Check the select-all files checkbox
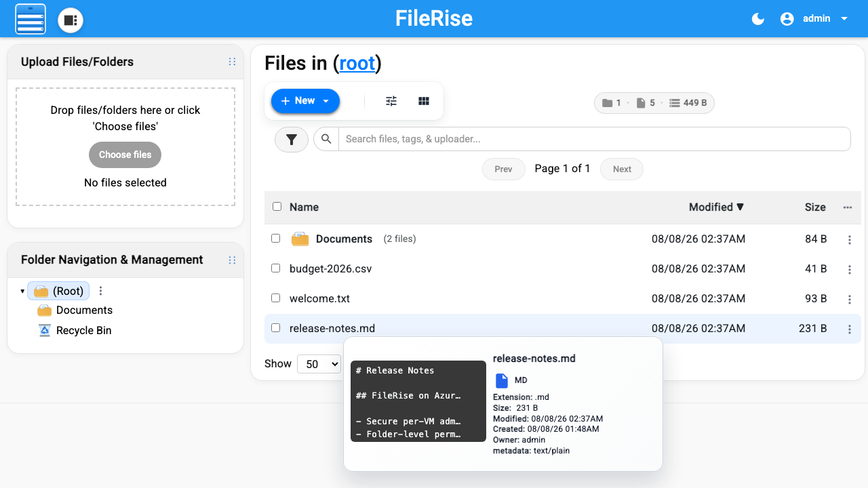 coord(277,207)
